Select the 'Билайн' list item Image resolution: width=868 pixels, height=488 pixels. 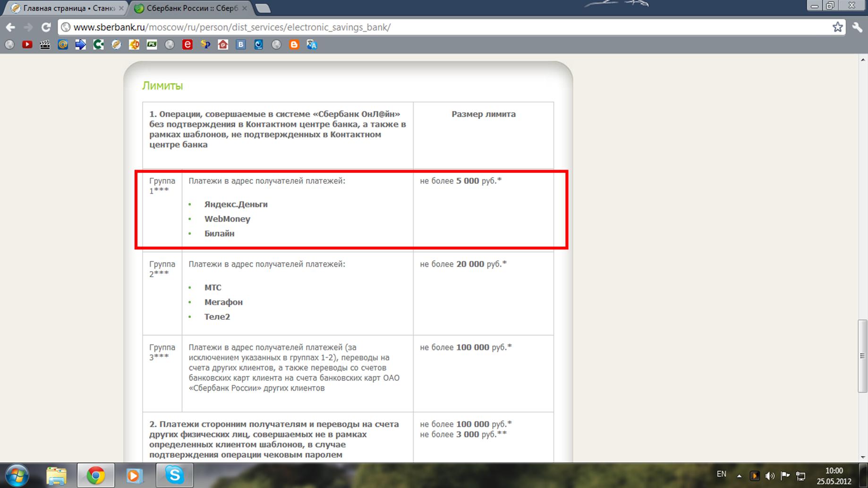click(219, 233)
